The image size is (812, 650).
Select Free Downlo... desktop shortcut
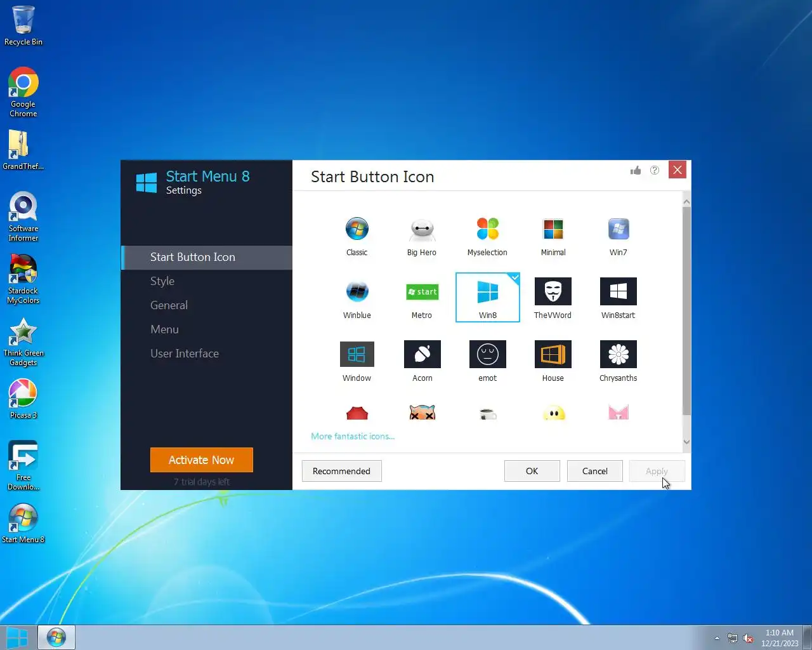coord(23,465)
